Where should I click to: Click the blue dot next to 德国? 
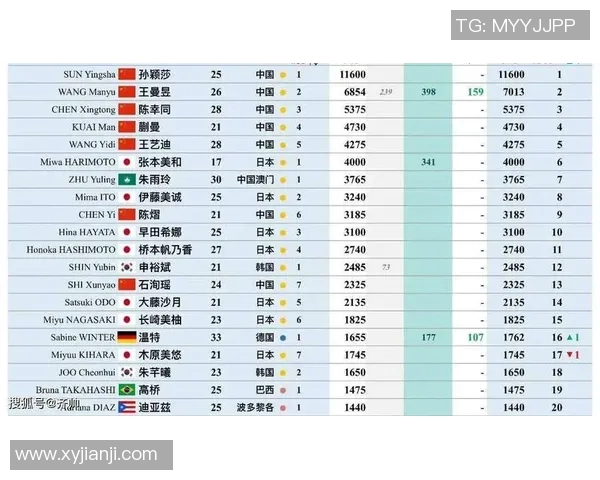click(x=283, y=338)
